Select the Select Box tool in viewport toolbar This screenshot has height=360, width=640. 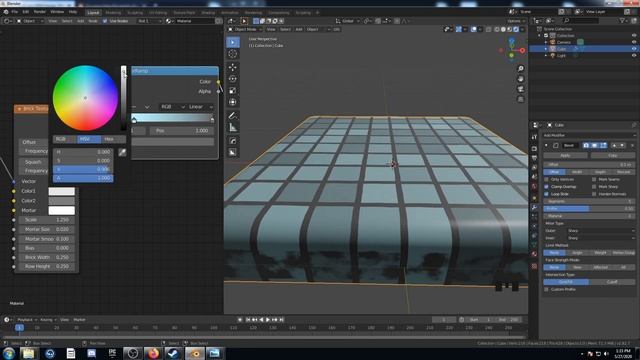[x=233, y=42]
